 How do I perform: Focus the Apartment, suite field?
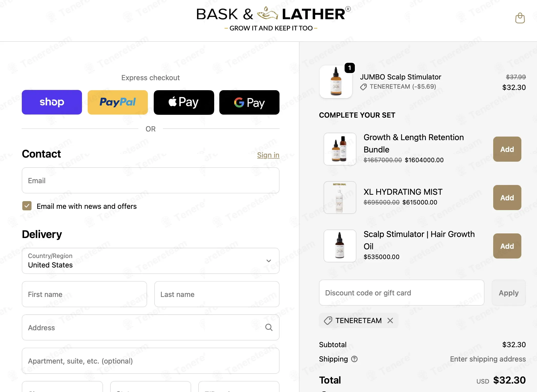151,361
